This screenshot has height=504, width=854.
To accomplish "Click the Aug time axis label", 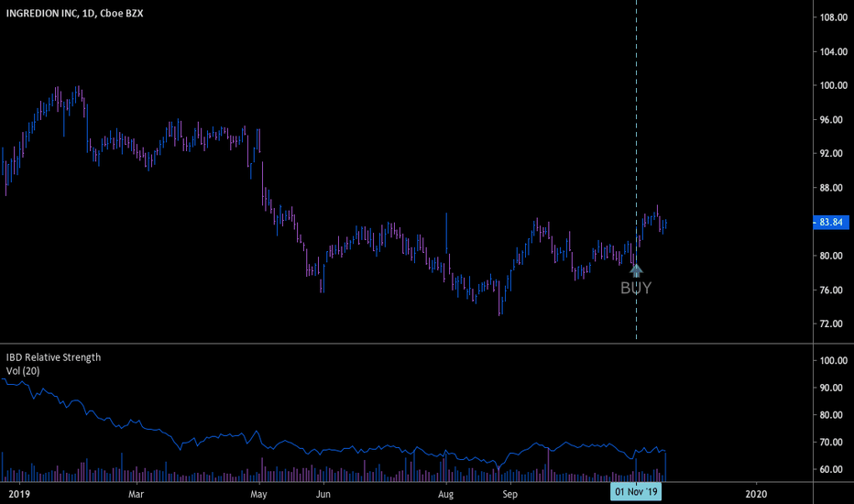I will coord(446,494).
